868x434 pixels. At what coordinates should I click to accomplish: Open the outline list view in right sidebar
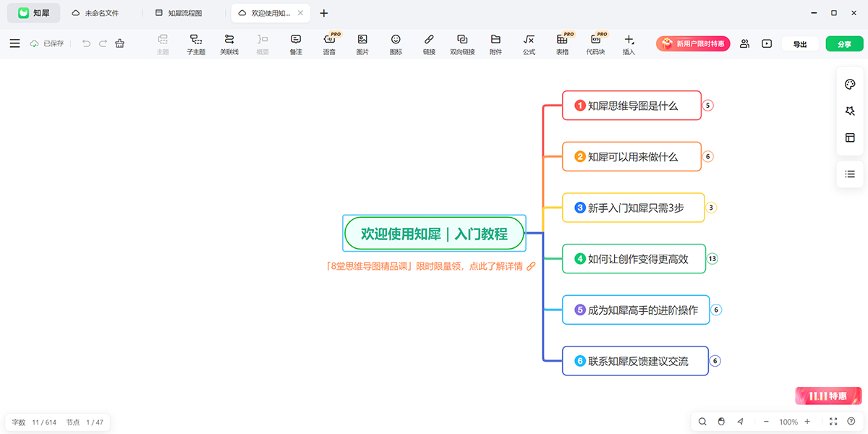(x=850, y=174)
